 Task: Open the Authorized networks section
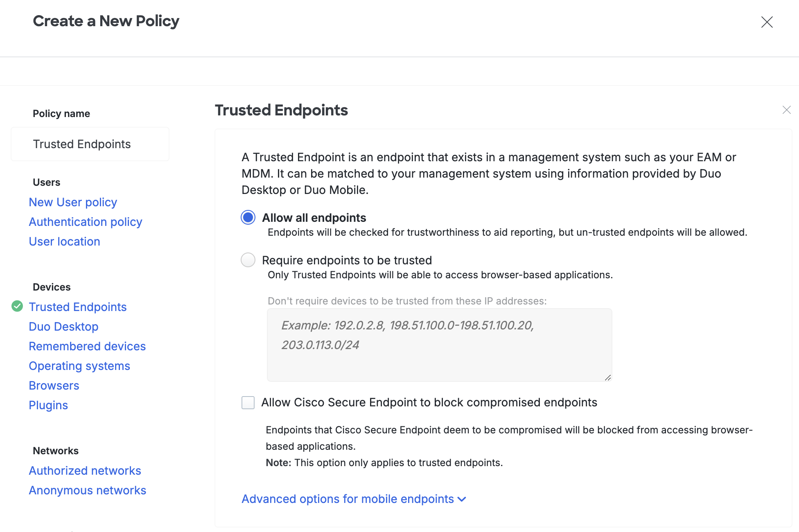(x=85, y=471)
